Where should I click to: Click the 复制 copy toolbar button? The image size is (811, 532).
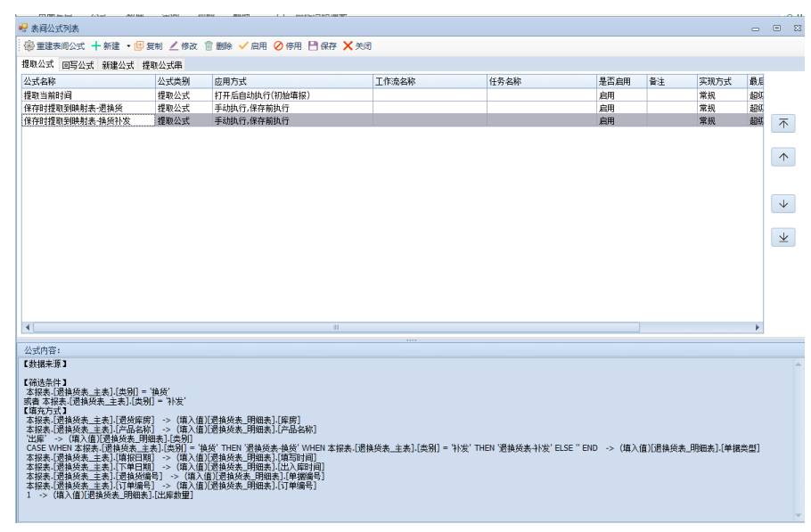coord(148,45)
